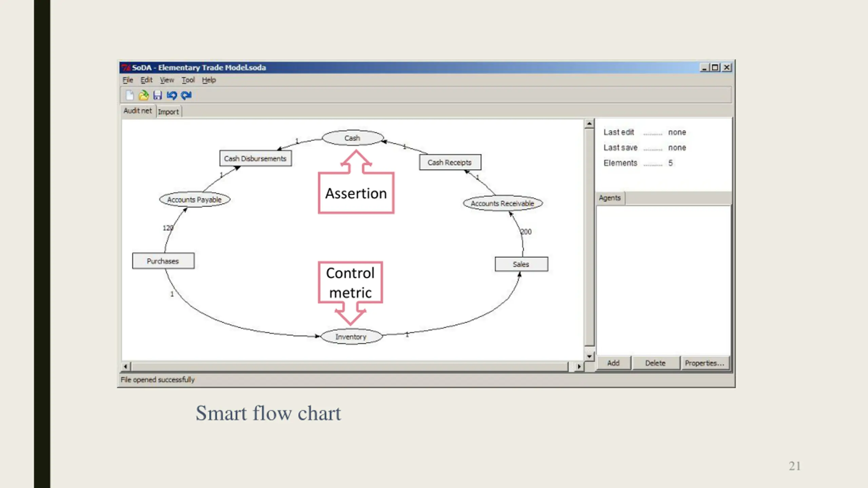This screenshot has height=488, width=868.
Task: Click the vertical scrollbar thumb
Action: (589, 237)
